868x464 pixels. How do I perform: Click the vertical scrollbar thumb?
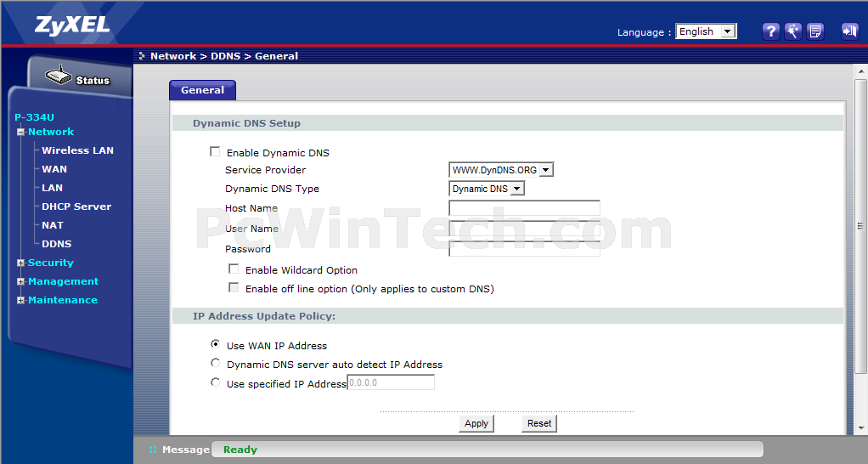pyautogui.click(x=860, y=226)
